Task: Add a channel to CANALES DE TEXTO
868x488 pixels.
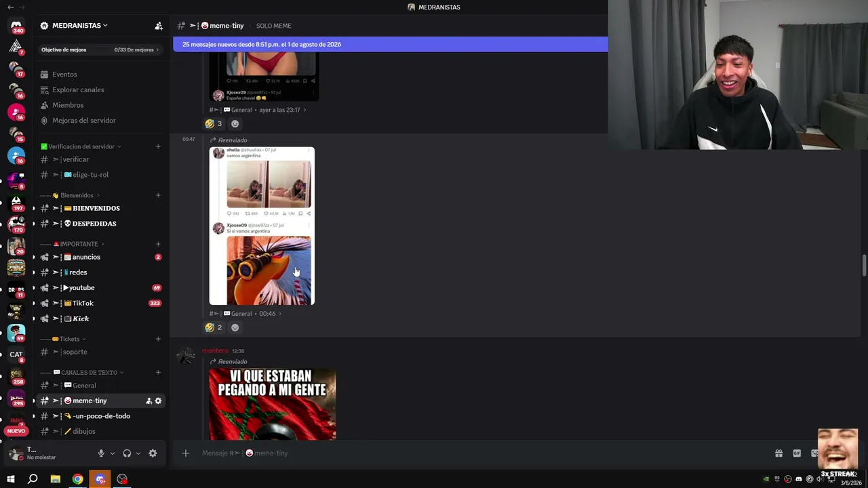Action: pyautogui.click(x=158, y=372)
